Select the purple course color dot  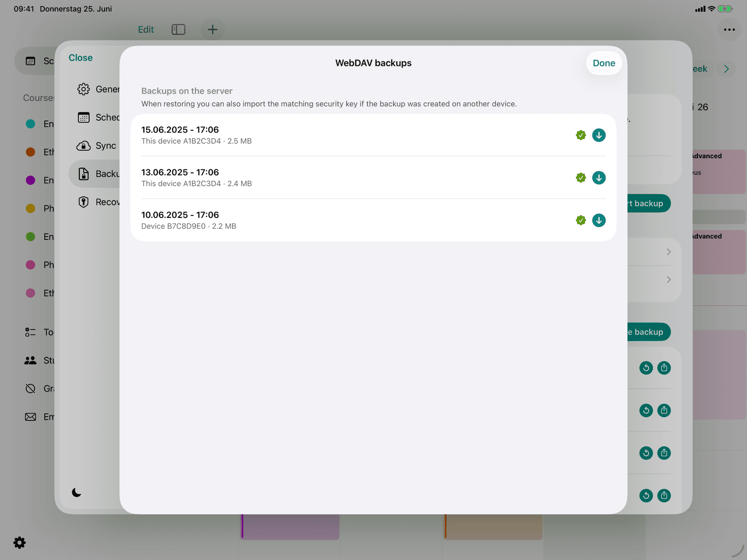[30, 180]
